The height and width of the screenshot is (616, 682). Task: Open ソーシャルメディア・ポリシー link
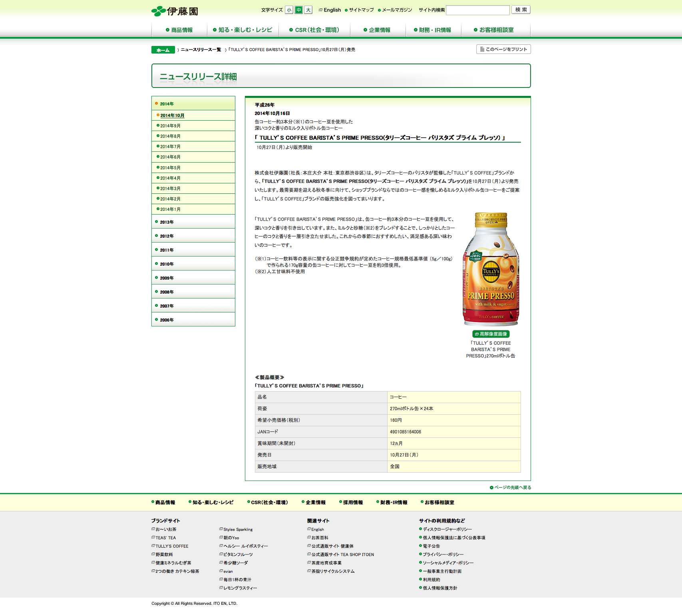click(446, 563)
